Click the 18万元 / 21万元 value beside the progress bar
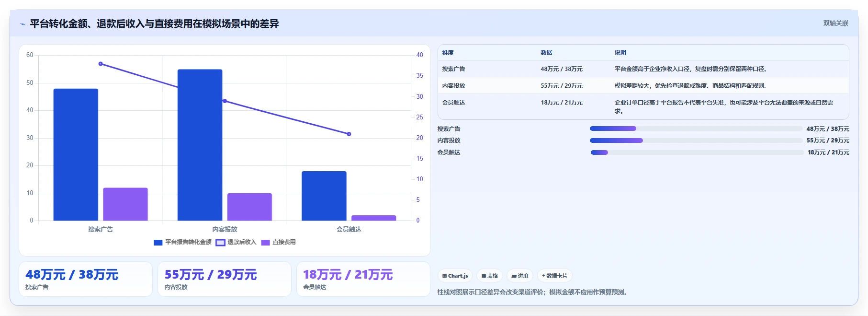Image resolution: width=868 pixels, height=316 pixels. tap(828, 152)
